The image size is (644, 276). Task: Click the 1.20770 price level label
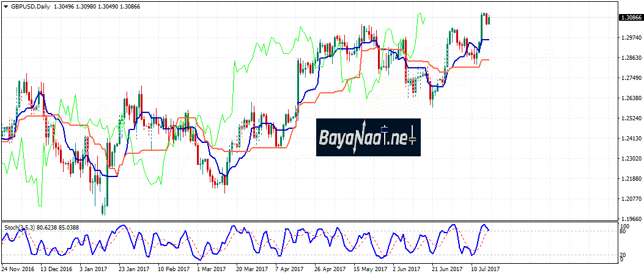pos(629,199)
